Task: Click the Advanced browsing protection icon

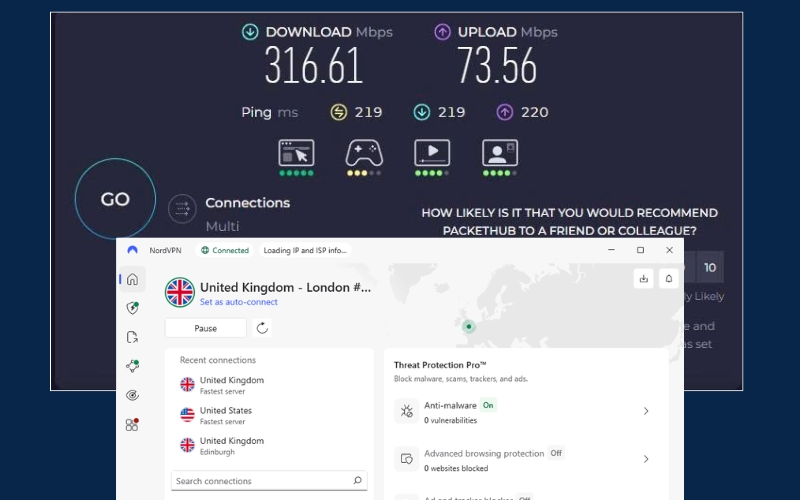Action: coord(407,459)
